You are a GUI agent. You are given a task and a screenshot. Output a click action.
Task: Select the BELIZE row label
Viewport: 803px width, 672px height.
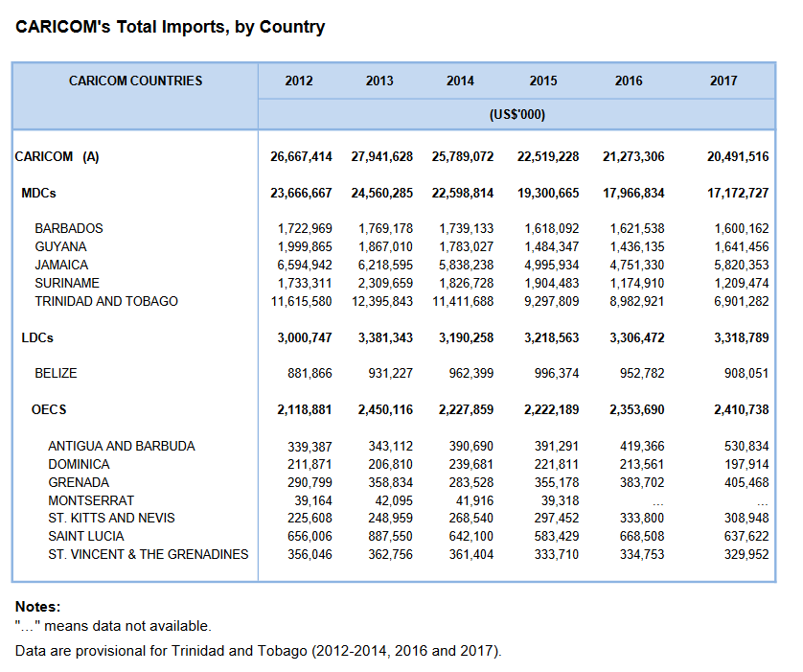click(x=56, y=373)
